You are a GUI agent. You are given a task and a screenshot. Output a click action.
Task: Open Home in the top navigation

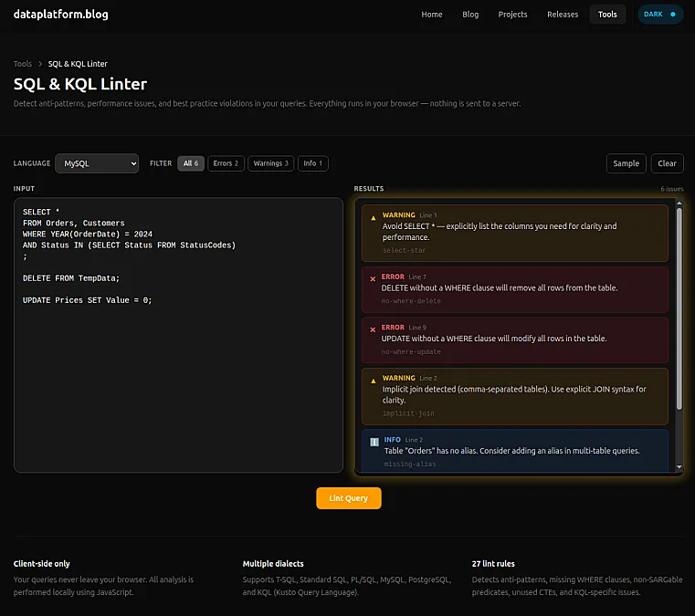pyautogui.click(x=432, y=15)
